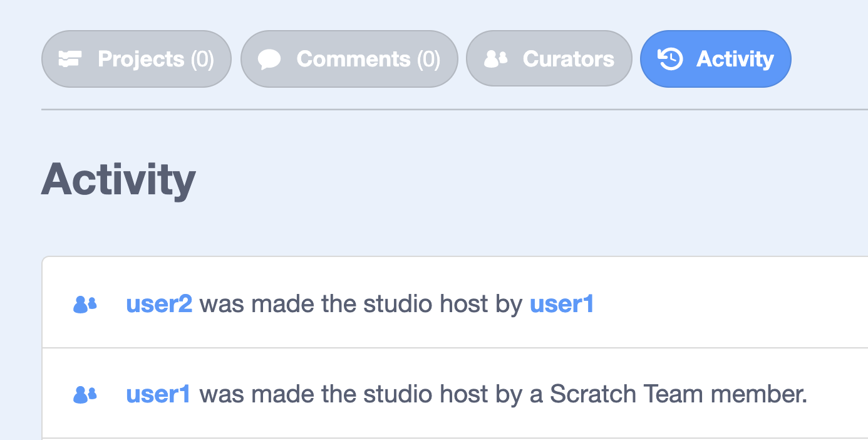Click the "Scratch Team member" text

tap(678, 394)
